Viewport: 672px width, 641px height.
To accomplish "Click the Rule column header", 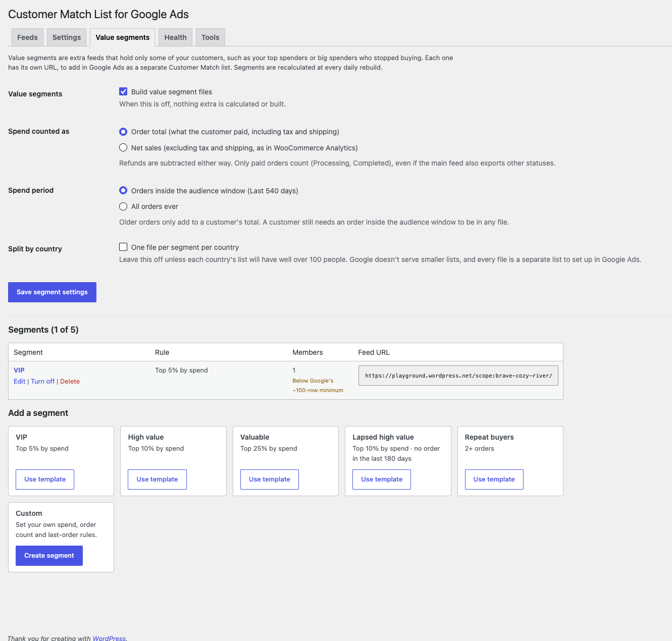I will click(x=162, y=352).
